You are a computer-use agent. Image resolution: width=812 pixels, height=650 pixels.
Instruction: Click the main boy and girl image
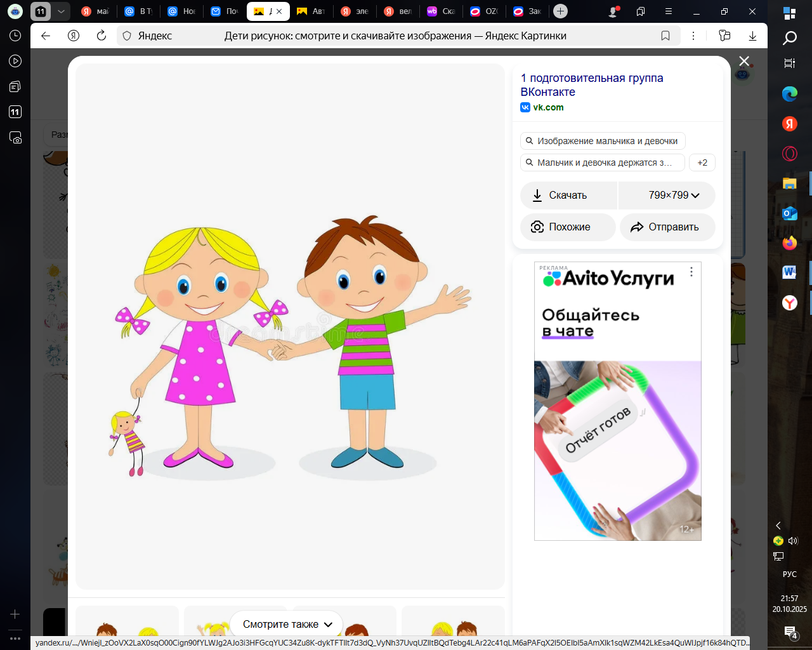click(290, 343)
